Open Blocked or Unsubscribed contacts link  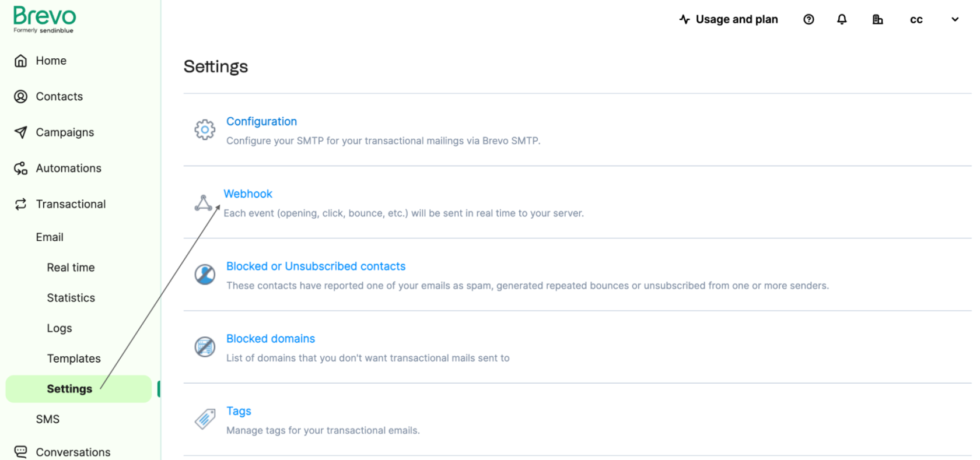(316, 266)
